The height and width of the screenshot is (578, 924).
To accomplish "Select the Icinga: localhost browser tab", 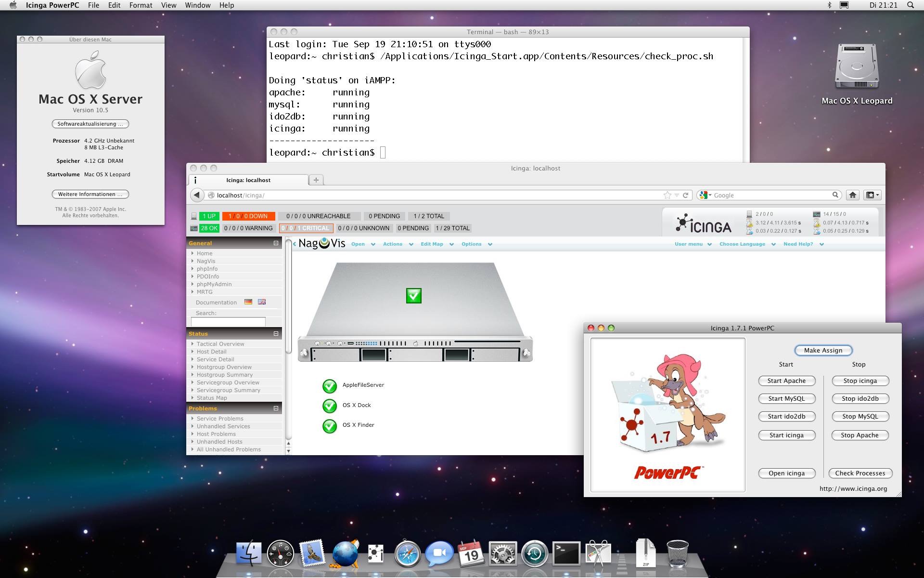I will 248,180.
